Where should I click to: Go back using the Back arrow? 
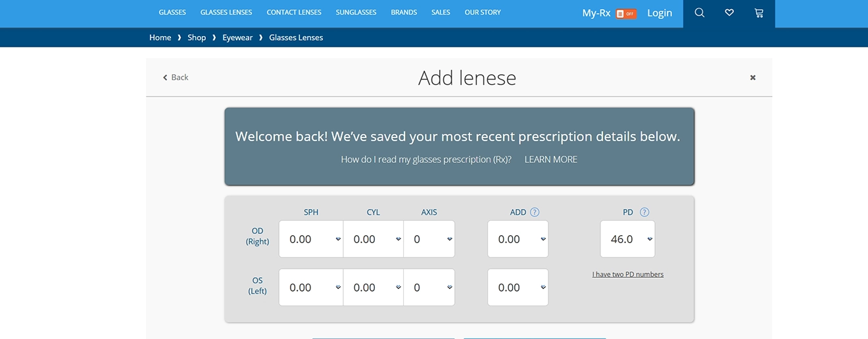point(176,78)
